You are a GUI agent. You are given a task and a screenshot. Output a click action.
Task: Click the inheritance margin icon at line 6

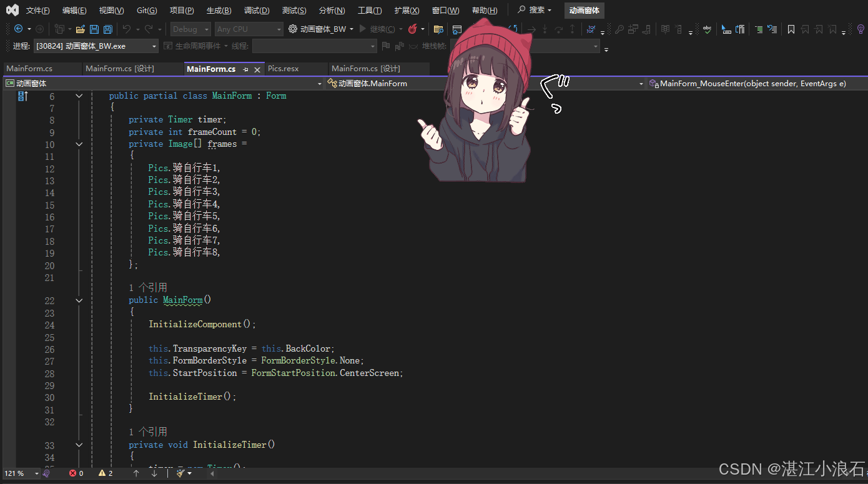[x=22, y=96]
